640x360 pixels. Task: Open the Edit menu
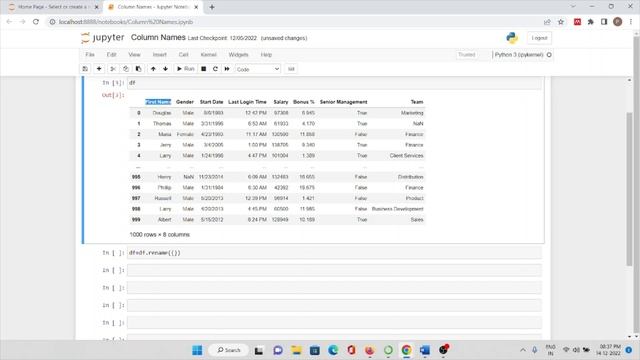(111, 55)
